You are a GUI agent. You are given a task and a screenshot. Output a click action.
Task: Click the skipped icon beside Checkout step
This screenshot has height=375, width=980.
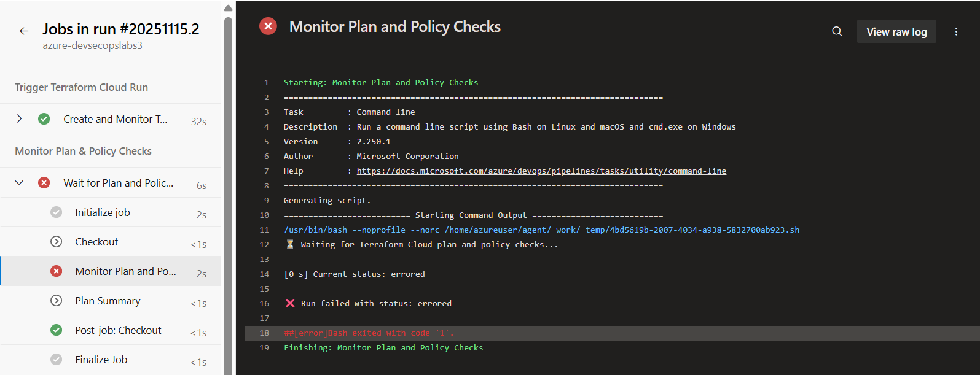57,242
